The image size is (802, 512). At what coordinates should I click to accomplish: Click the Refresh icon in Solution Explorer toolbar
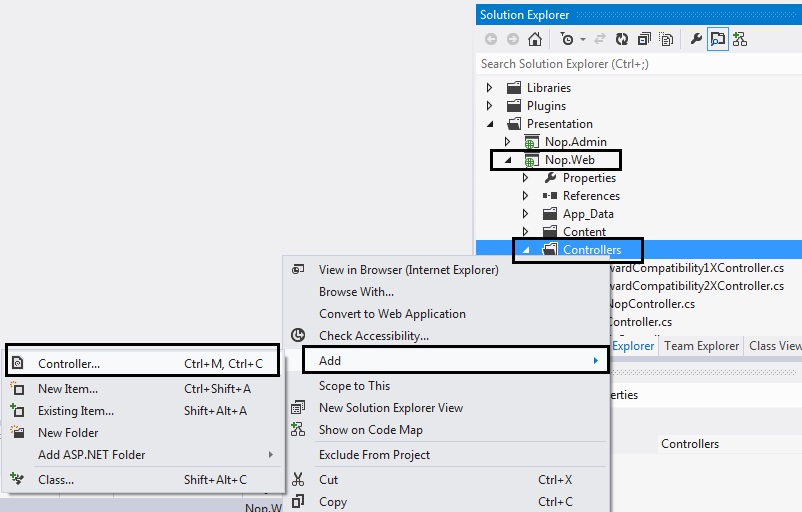(621, 40)
